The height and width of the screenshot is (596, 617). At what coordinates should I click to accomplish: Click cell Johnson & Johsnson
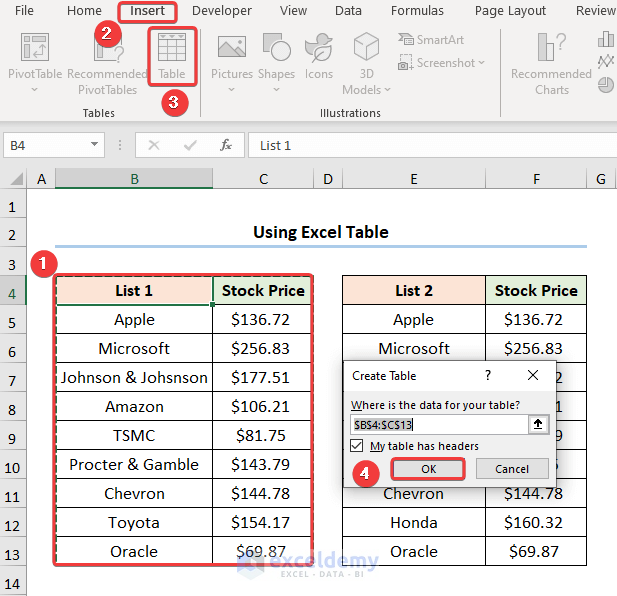coord(134,377)
